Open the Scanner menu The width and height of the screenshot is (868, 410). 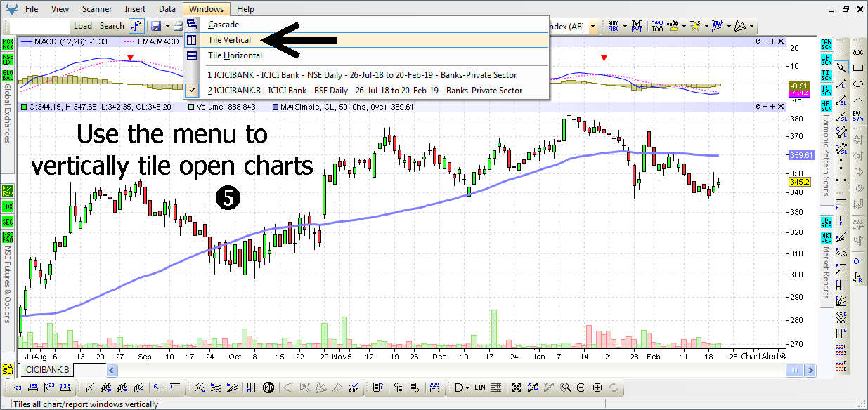tap(96, 9)
